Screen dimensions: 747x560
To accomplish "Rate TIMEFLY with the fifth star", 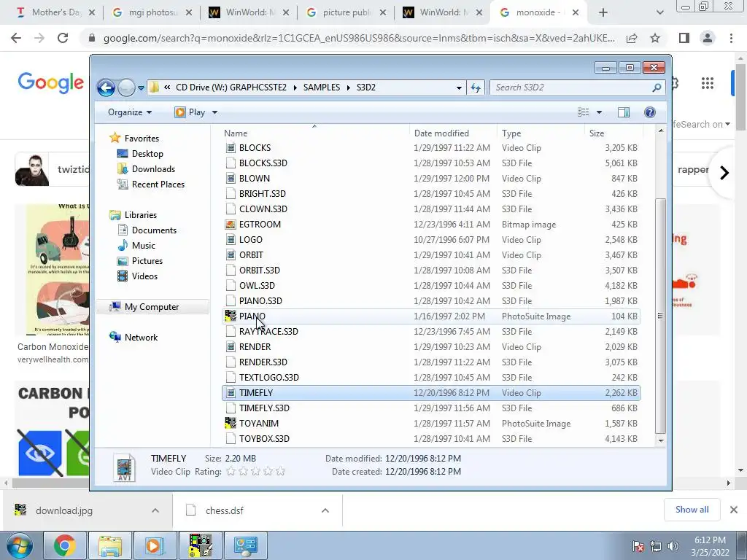I will [x=281, y=472].
